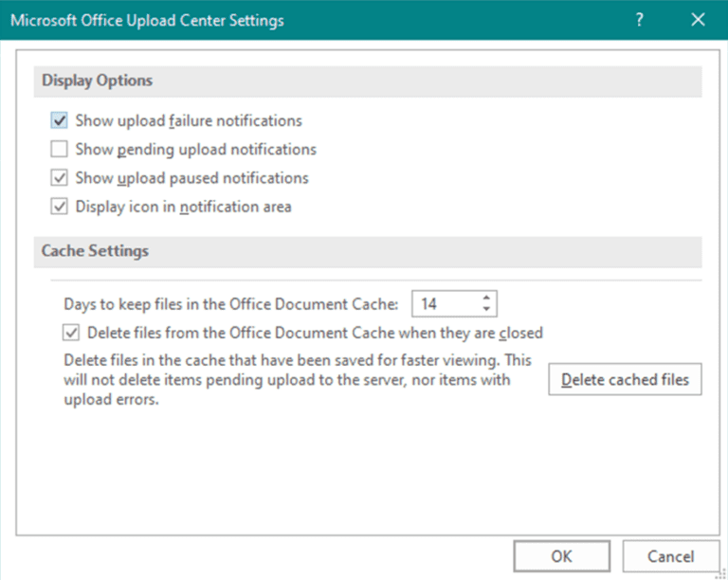Select the Cache Settings section header

[95, 252]
